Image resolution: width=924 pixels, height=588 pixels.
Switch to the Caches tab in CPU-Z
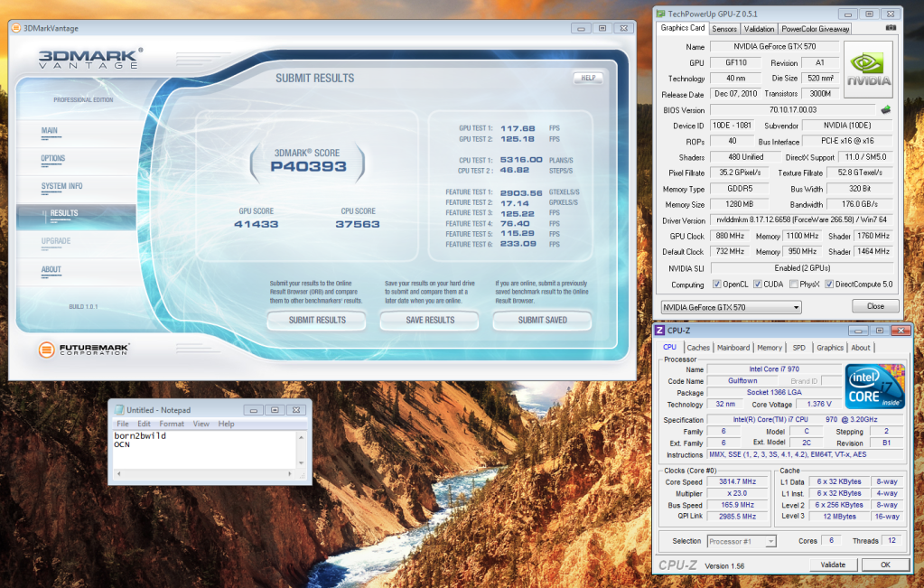[x=698, y=348]
